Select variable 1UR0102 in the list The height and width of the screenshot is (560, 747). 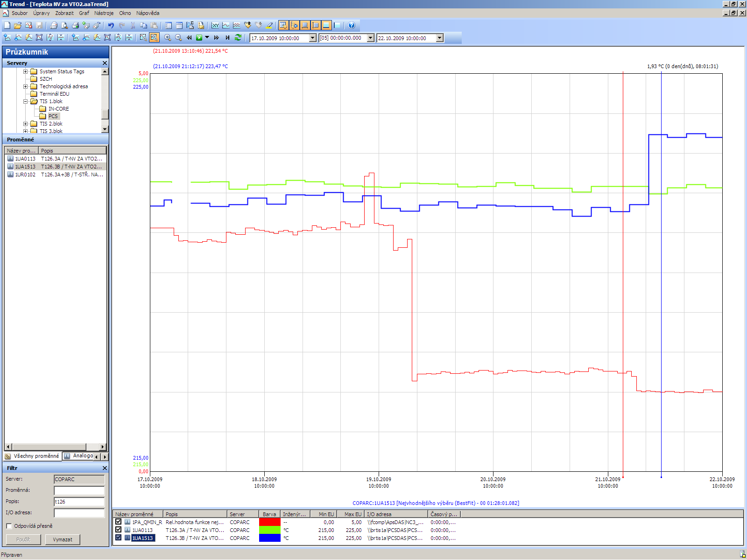click(x=56, y=175)
